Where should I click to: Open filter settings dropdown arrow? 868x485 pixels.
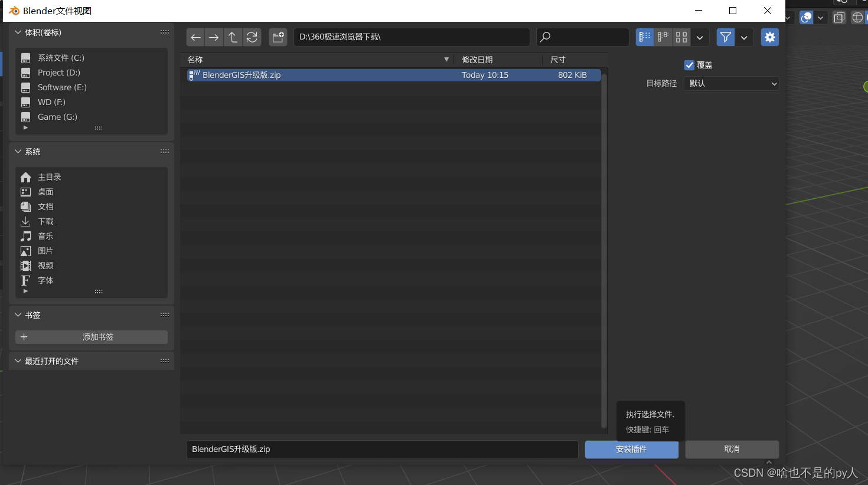[x=744, y=37]
